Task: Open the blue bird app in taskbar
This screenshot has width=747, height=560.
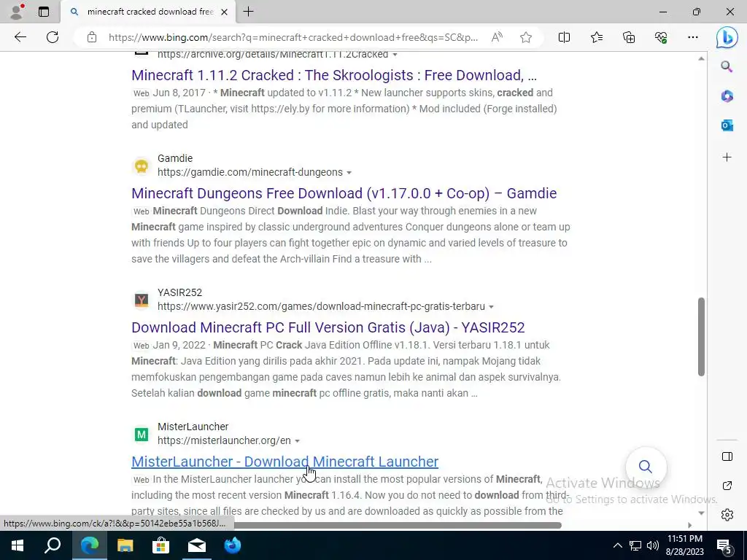Action: point(233,545)
